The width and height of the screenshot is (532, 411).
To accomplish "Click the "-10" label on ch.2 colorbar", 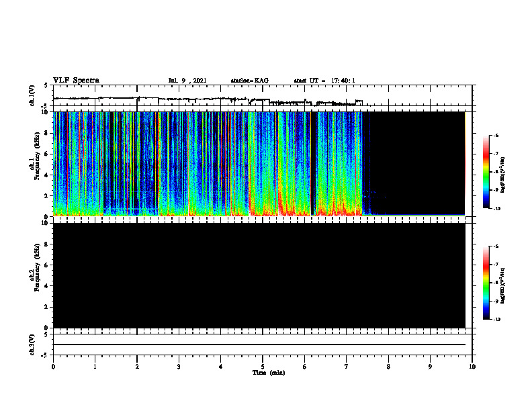I will pos(496,320).
